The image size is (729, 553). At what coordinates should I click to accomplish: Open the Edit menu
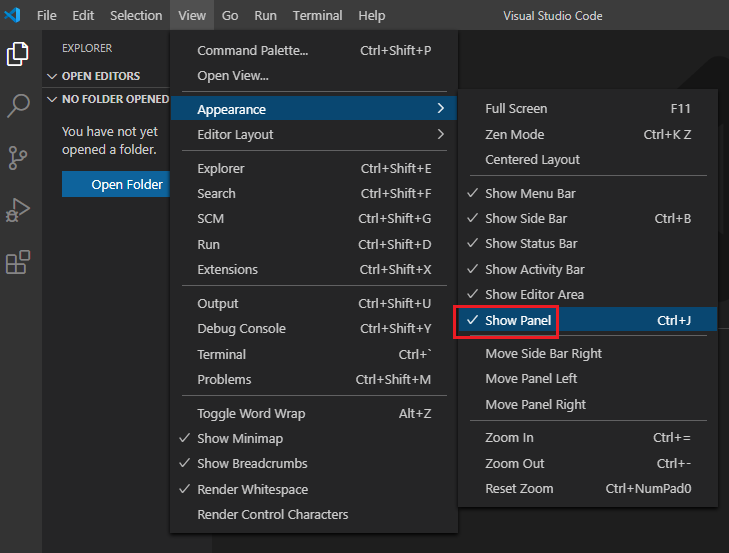coord(83,15)
